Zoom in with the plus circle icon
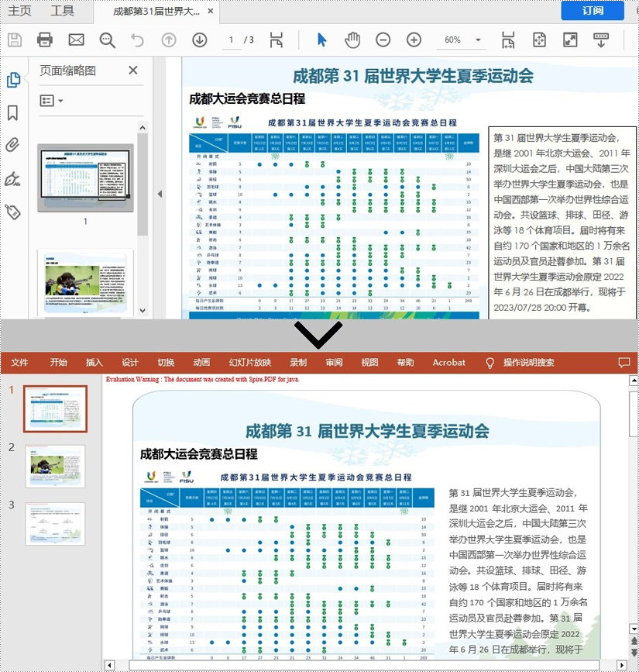This screenshot has height=672, width=639. (x=414, y=40)
